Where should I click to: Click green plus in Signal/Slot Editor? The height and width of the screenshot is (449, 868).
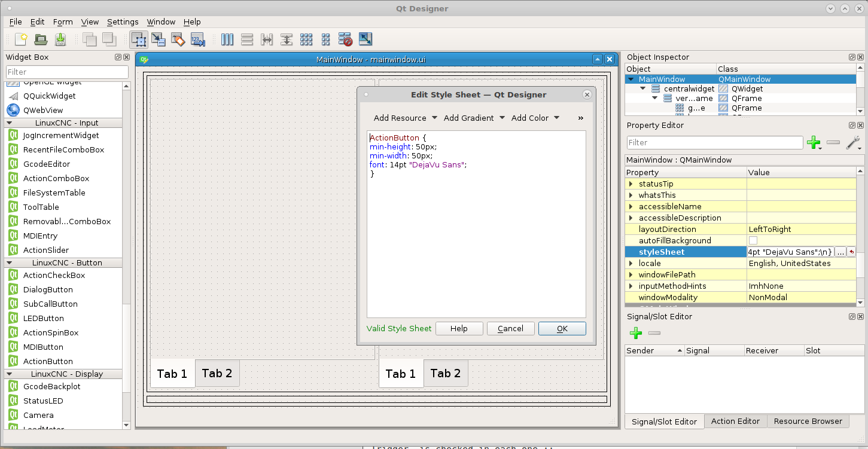[x=636, y=333]
